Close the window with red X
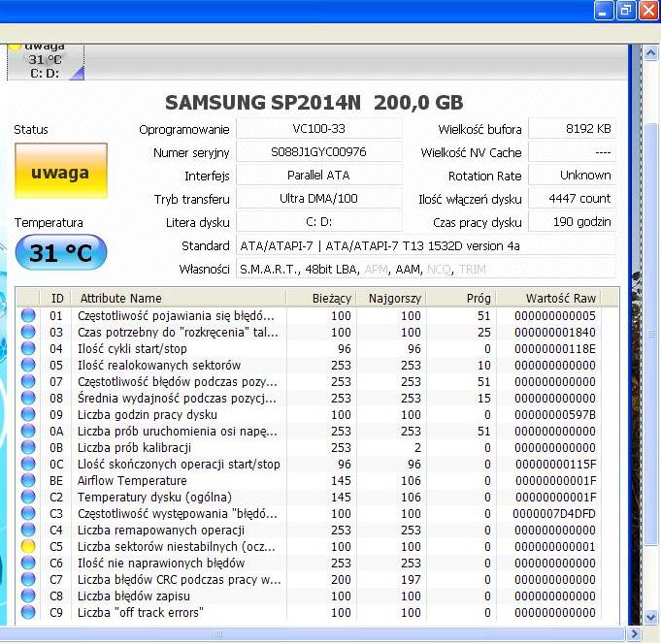This screenshot has width=661, height=644. click(x=648, y=10)
